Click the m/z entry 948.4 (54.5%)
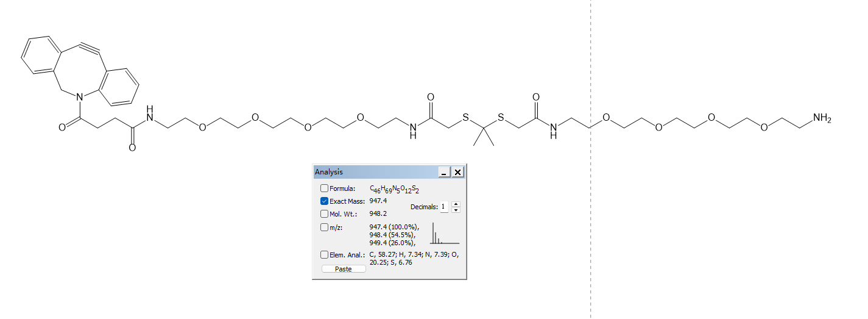The width and height of the screenshot is (868, 319). click(x=393, y=235)
